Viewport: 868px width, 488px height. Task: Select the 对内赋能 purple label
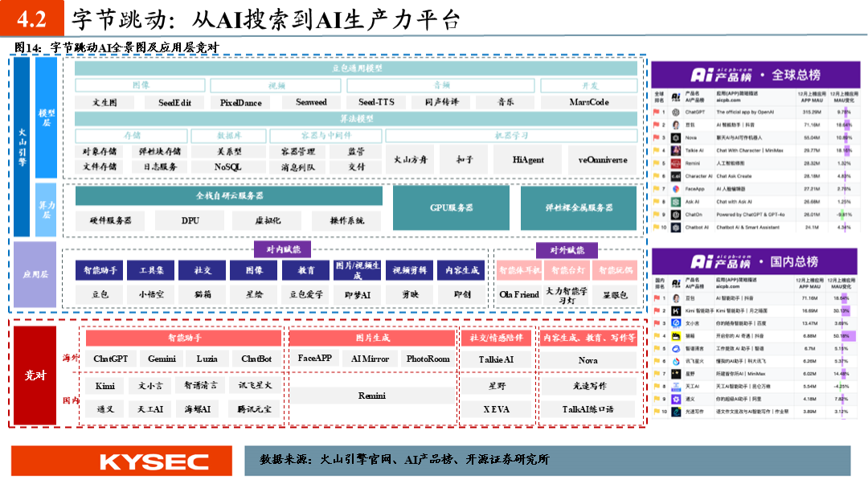click(282, 249)
